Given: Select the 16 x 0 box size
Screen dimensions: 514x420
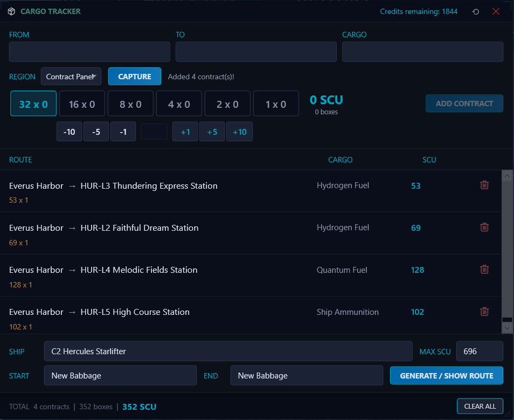Looking at the screenshot, I should click(x=82, y=104).
